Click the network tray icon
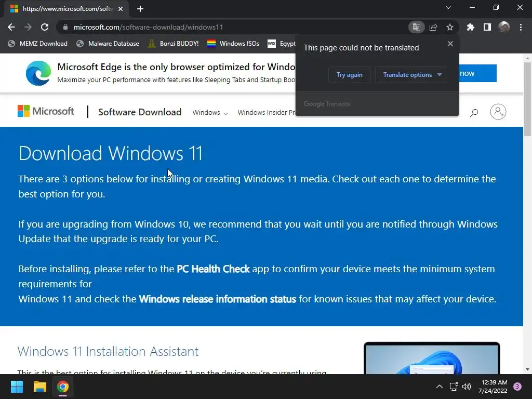 point(454,387)
